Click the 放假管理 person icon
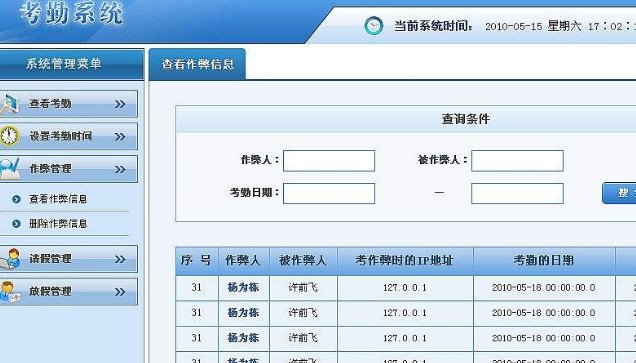Screen dimensions: 636x363 pos(10,292)
